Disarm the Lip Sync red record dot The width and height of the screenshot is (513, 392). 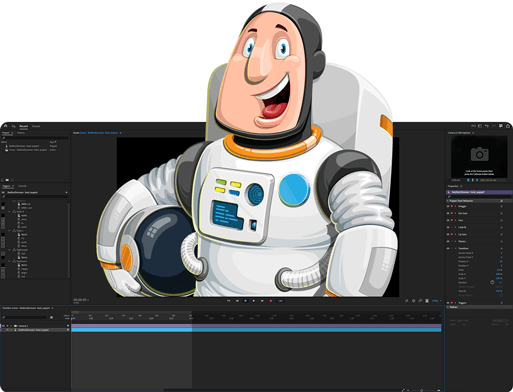452,234
